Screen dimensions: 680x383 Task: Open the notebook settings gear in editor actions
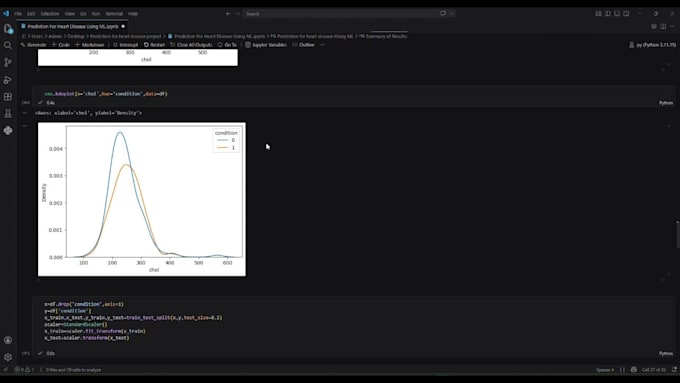[654, 26]
